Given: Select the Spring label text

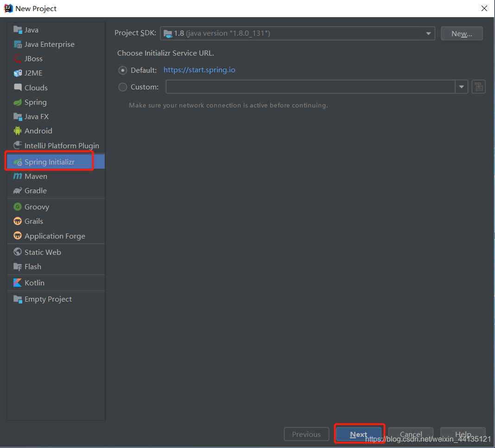Looking at the screenshot, I should [35, 102].
